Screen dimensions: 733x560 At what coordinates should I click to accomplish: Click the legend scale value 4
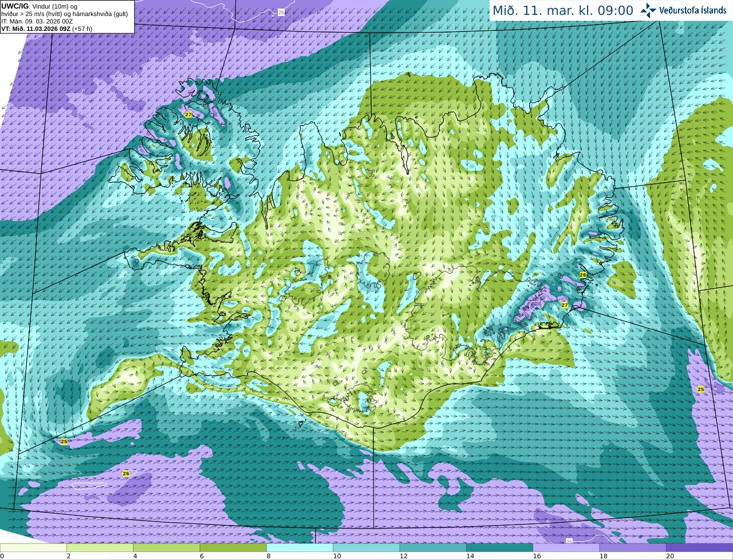click(x=135, y=556)
